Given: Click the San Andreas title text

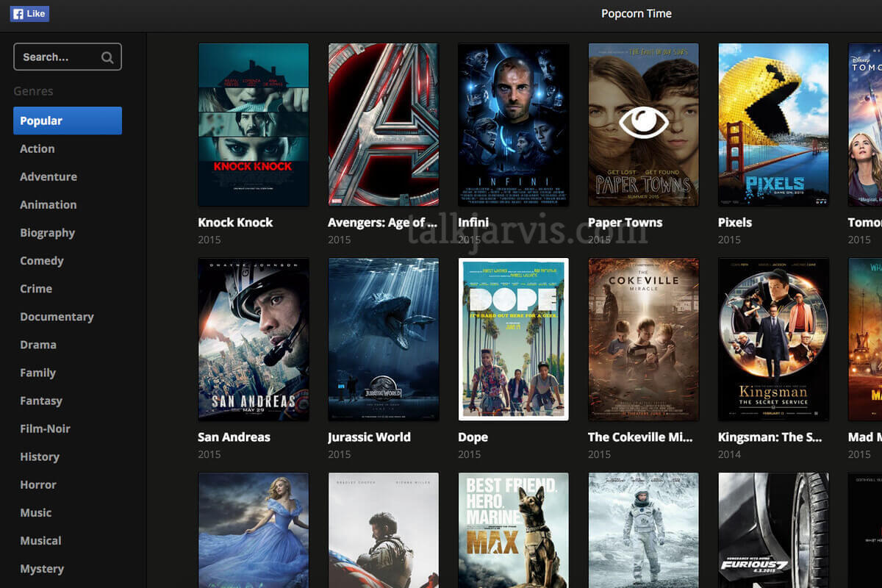Looking at the screenshot, I should (234, 437).
